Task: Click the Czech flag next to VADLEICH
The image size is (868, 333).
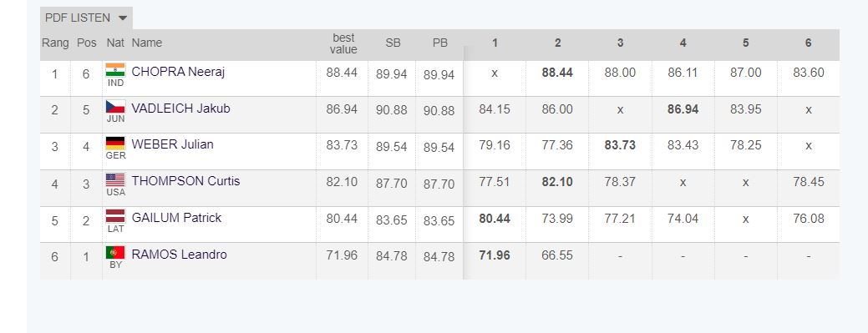Action: coord(115,106)
